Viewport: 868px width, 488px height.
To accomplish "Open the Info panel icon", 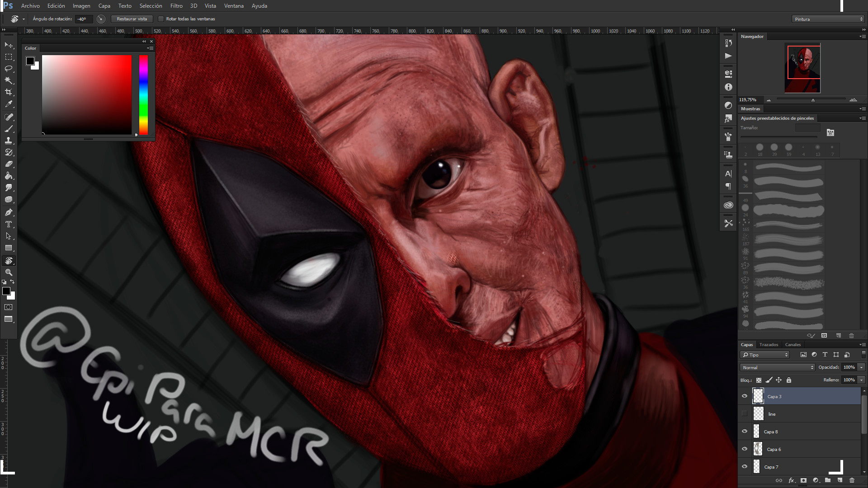I will pyautogui.click(x=728, y=87).
